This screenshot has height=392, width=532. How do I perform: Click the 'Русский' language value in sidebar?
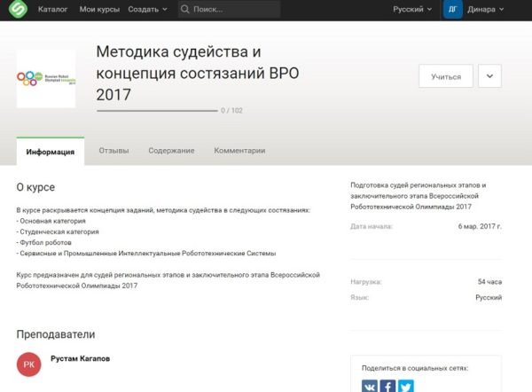pos(489,297)
